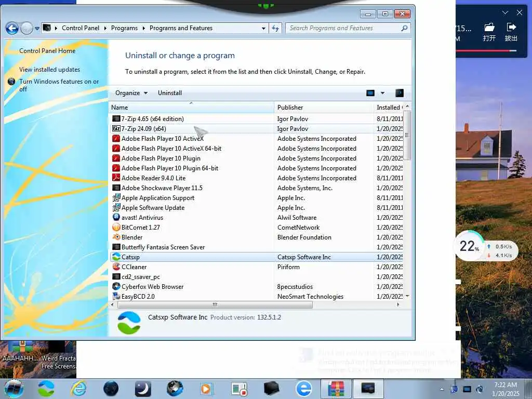Select the 7-Zip 24.09 (x64) icon

(116, 129)
